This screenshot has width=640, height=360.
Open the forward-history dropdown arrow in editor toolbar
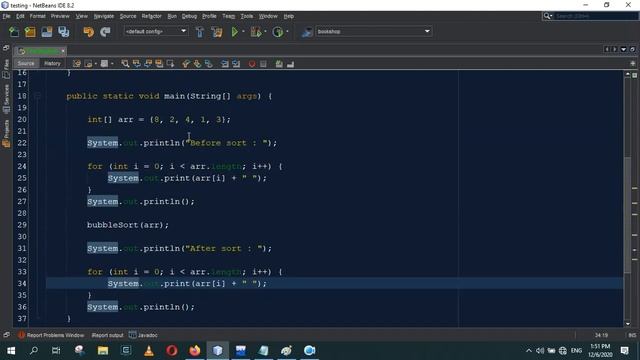[x=112, y=64]
